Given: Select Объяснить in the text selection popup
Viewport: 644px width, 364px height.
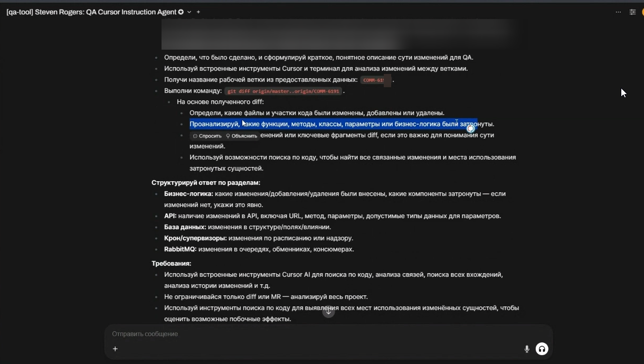Looking at the screenshot, I should click(x=244, y=136).
